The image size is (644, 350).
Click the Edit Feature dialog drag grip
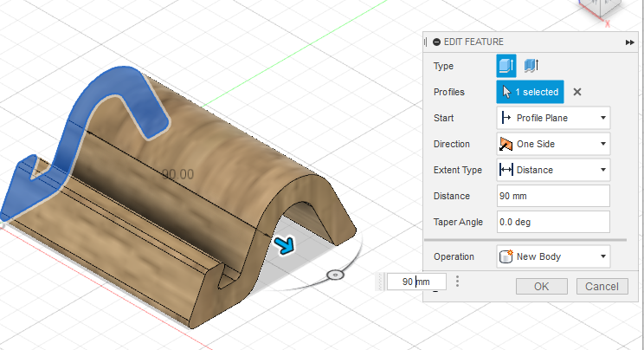426,42
